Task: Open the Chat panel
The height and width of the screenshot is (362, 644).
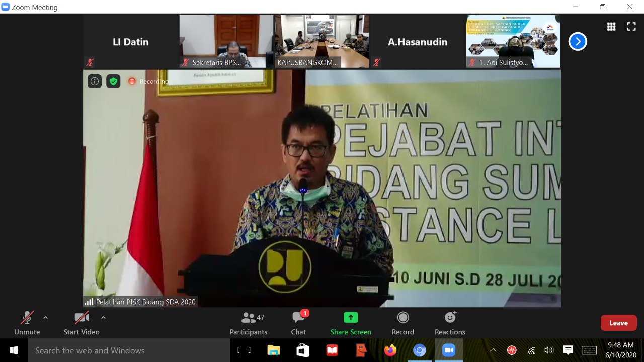Action: (x=298, y=323)
